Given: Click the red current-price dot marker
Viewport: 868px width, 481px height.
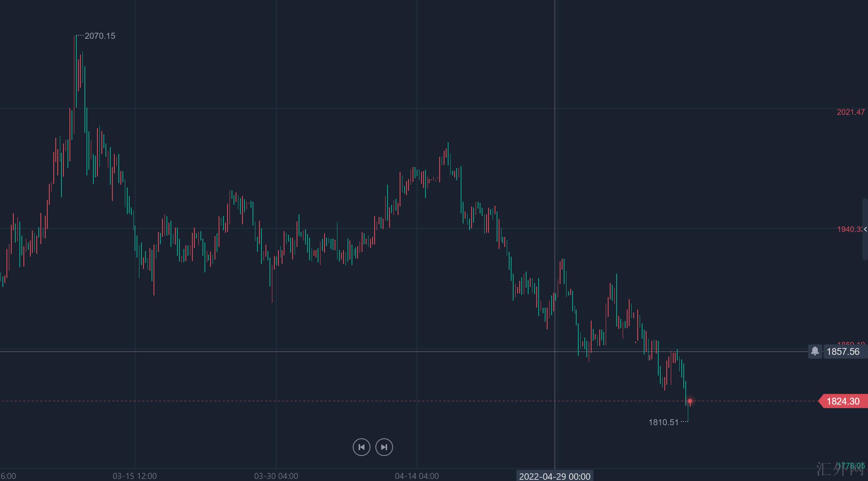Looking at the screenshot, I should coord(690,401).
